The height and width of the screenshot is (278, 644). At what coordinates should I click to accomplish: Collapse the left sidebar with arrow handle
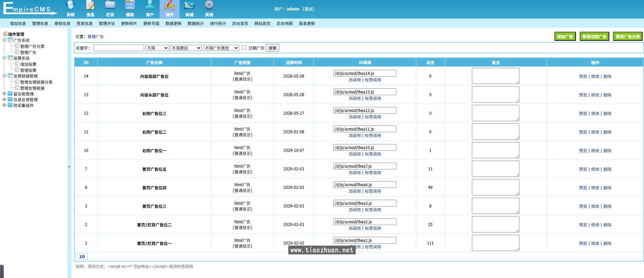(x=69, y=167)
